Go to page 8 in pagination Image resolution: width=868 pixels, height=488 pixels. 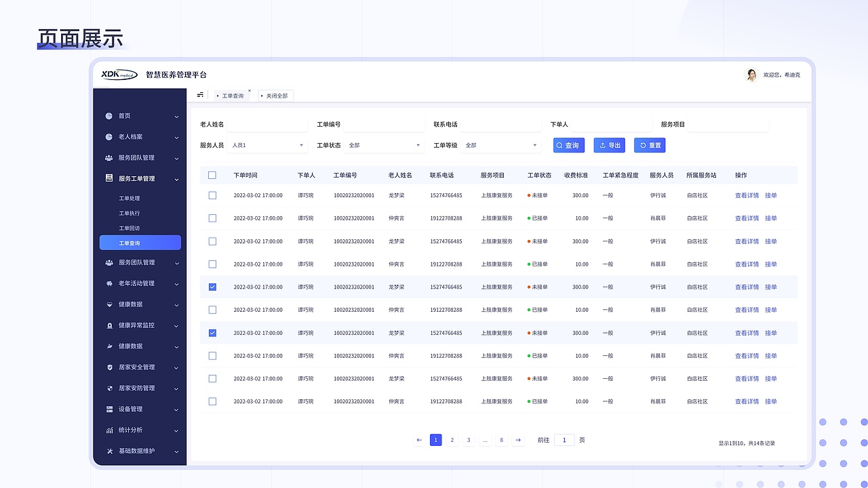pyautogui.click(x=502, y=440)
